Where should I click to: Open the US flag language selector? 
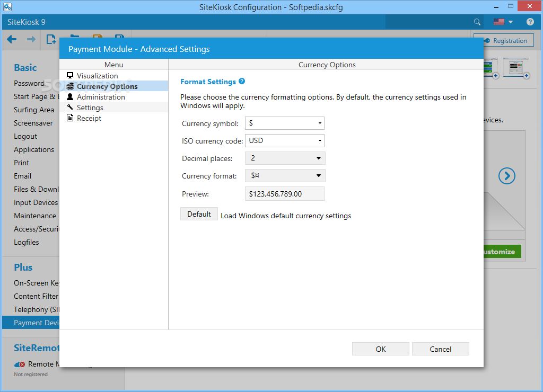(x=503, y=22)
